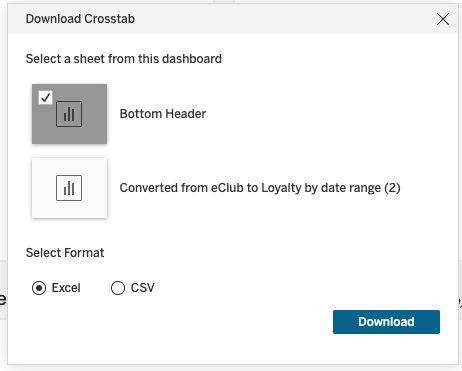
Task: Click the Download button
Action: click(386, 322)
